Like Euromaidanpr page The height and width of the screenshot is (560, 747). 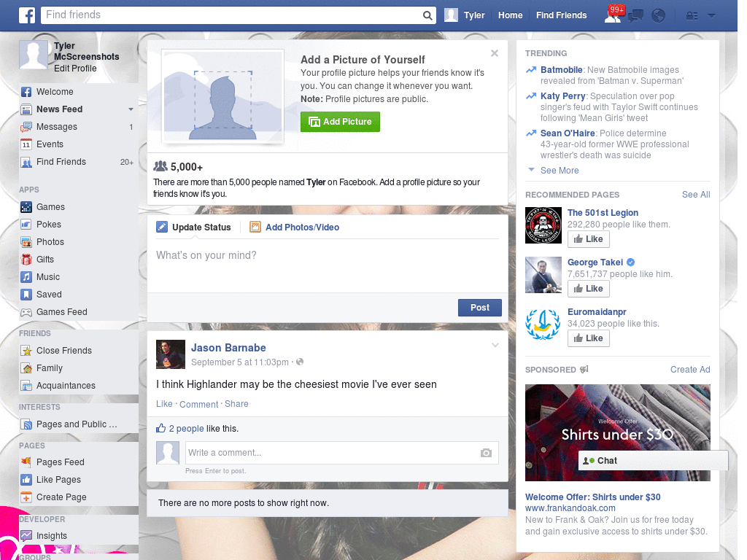tap(589, 338)
